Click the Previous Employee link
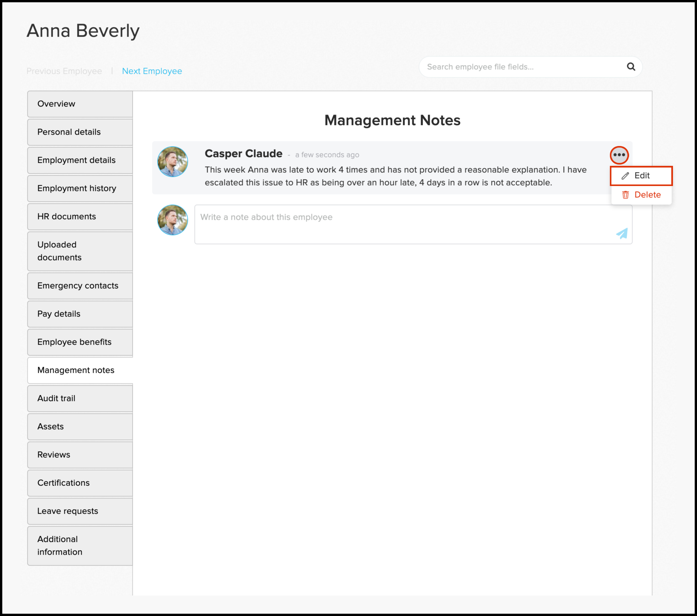This screenshot has width=697, height=616. [64, 71]
